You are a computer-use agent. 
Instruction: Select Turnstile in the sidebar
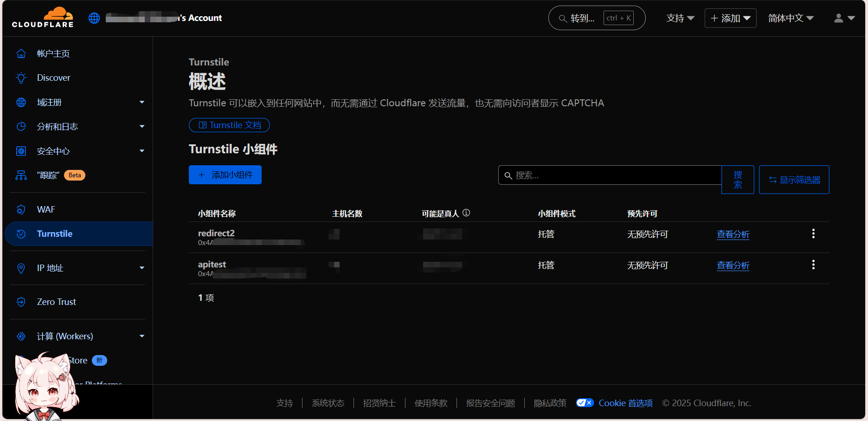(x=55, y=233)
